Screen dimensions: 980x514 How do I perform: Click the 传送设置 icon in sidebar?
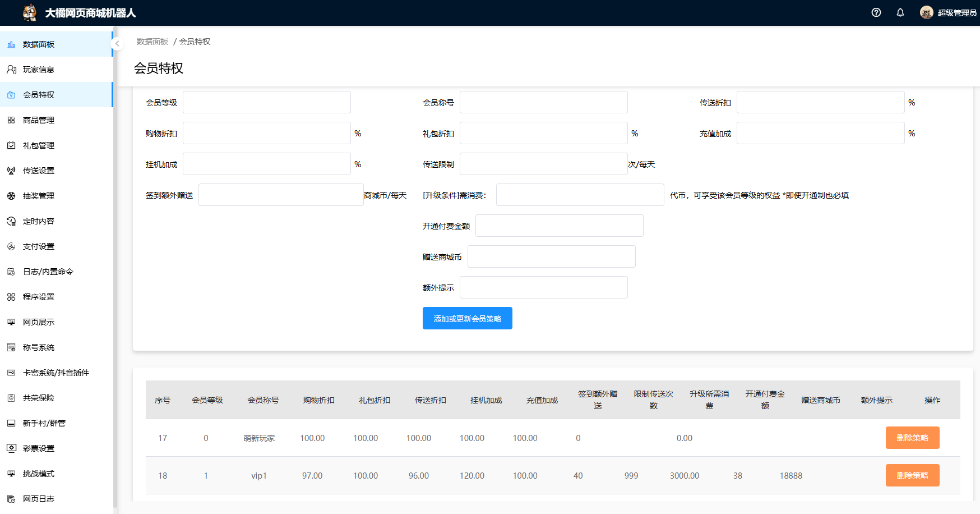[11, 171]
